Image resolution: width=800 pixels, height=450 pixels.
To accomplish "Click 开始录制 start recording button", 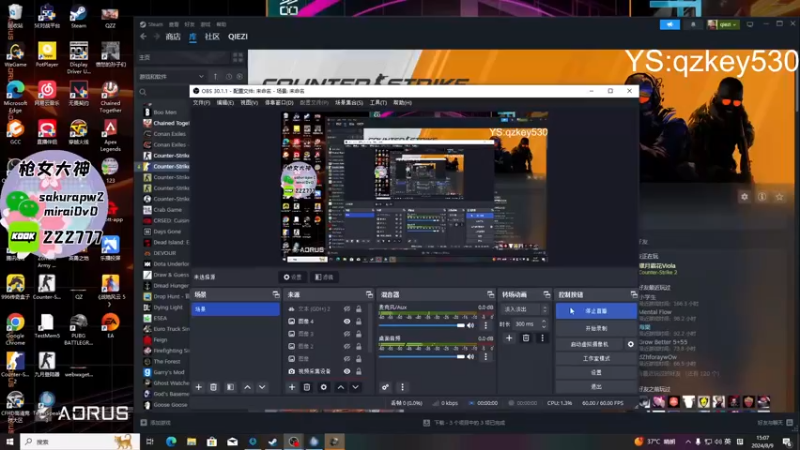I will pos(596,328).
